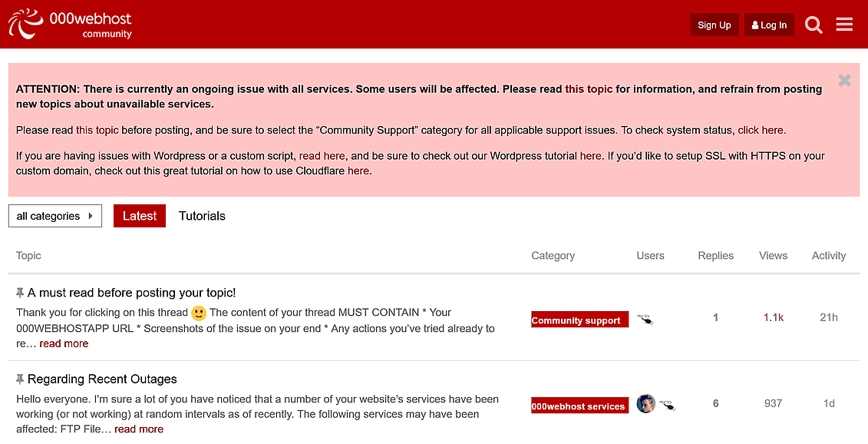Switch to the Tutorials tab
This screenshot has height=444, width=868.
202,216
